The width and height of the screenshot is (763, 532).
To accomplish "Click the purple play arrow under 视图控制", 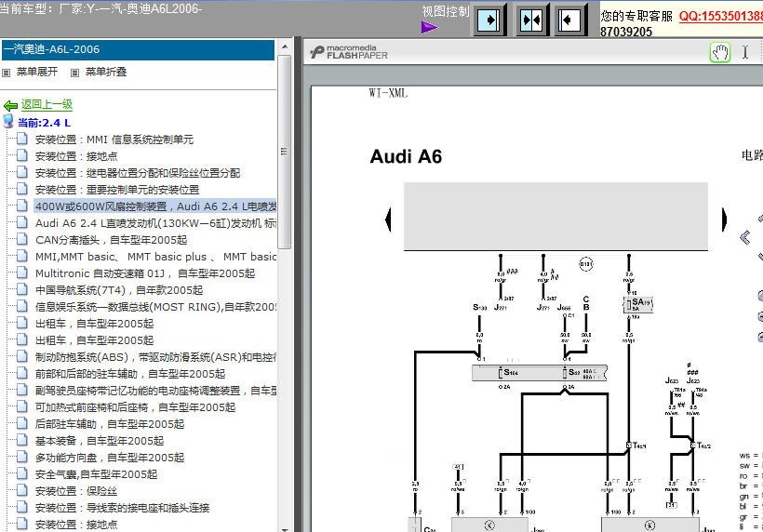I will point(429,27).
